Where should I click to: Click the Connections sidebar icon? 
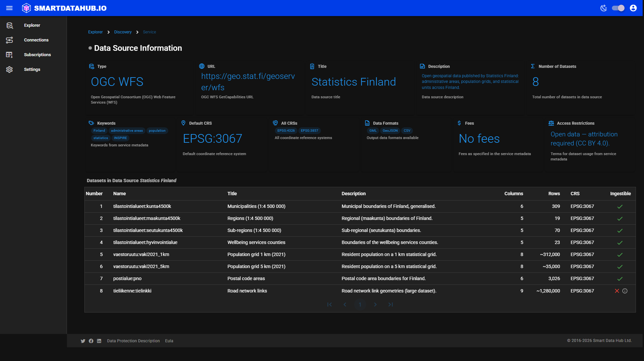tap(9, 40)
